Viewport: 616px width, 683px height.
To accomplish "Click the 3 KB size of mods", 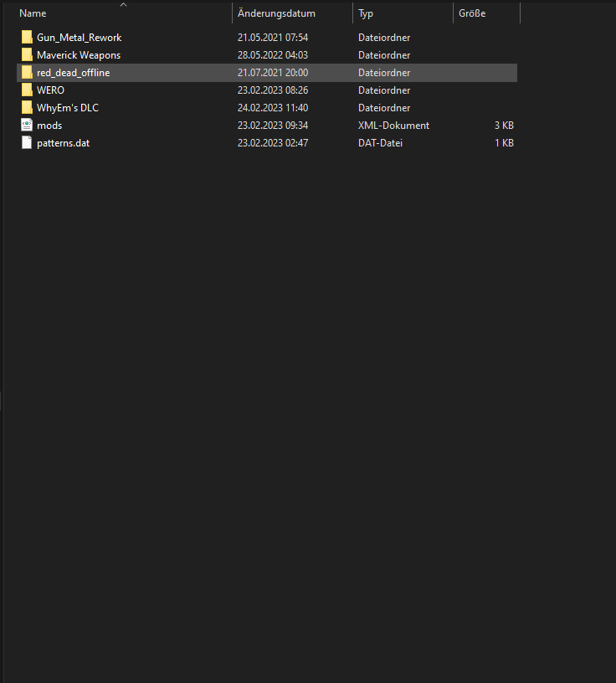I will coord(502,126).
